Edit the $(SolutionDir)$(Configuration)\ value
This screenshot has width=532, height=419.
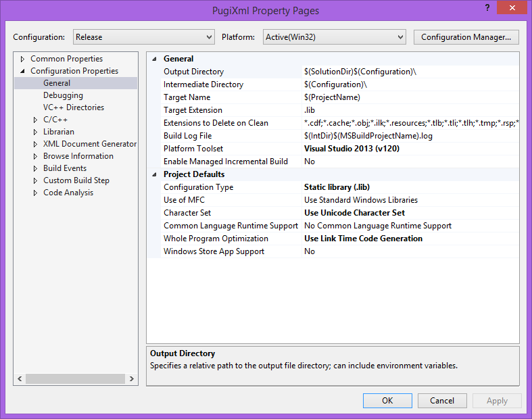click(410, 72)
